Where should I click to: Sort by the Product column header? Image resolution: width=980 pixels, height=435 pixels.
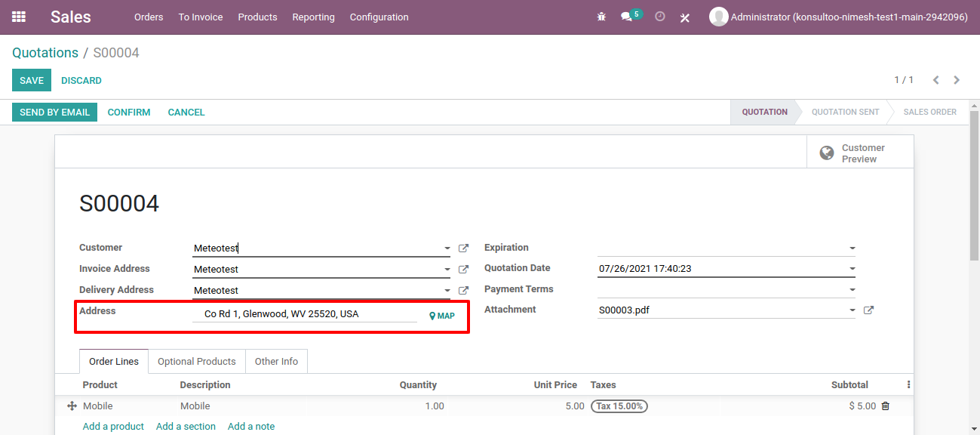[x=100, y=385]
